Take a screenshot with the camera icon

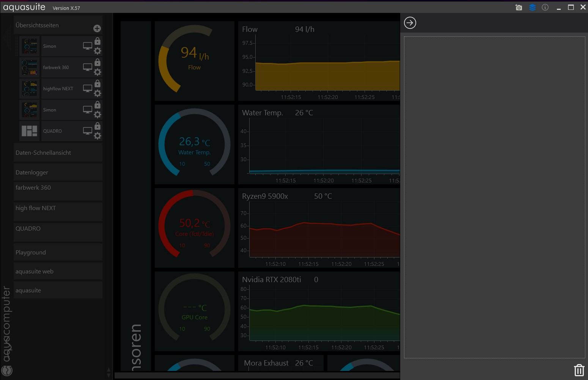pos(519,7)
